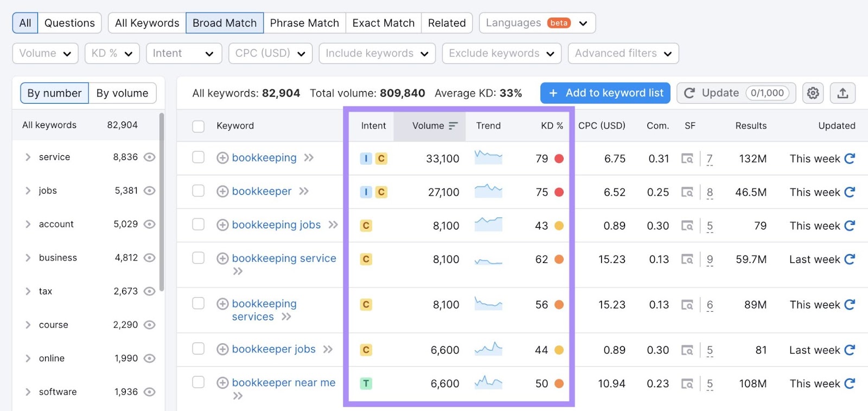This screenshot has width=868, height=411.
Task: Open SERP features icon for bookkeeping jobs
Action: (687, 226)
